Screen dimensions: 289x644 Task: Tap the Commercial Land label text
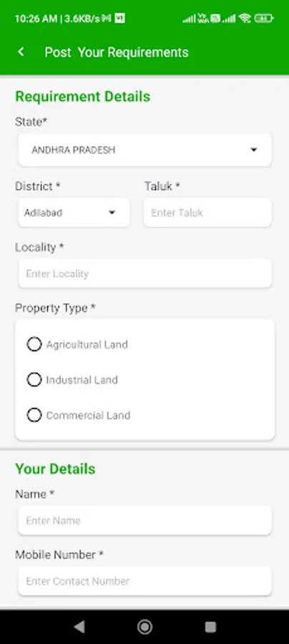pyautogui.click(x=88, y=415)
